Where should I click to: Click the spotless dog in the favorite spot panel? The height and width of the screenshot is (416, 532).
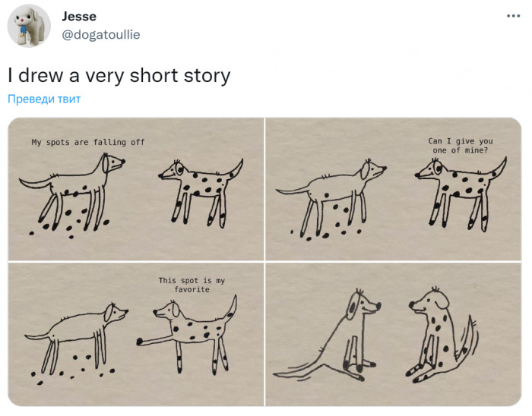point(77,337)
